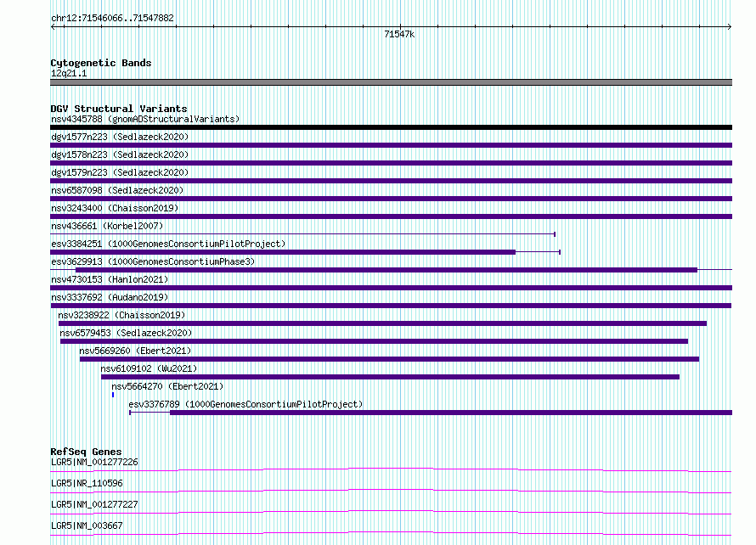Click the purple nsv6109102 variant bar
The image size is (756, 545).
[x=390, y=377]
